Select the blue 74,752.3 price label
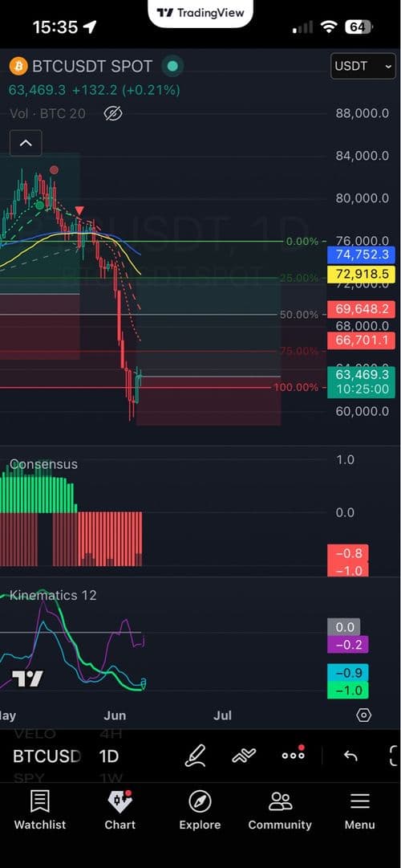Screen dimensions: 401x868 [x=361, y=255]
